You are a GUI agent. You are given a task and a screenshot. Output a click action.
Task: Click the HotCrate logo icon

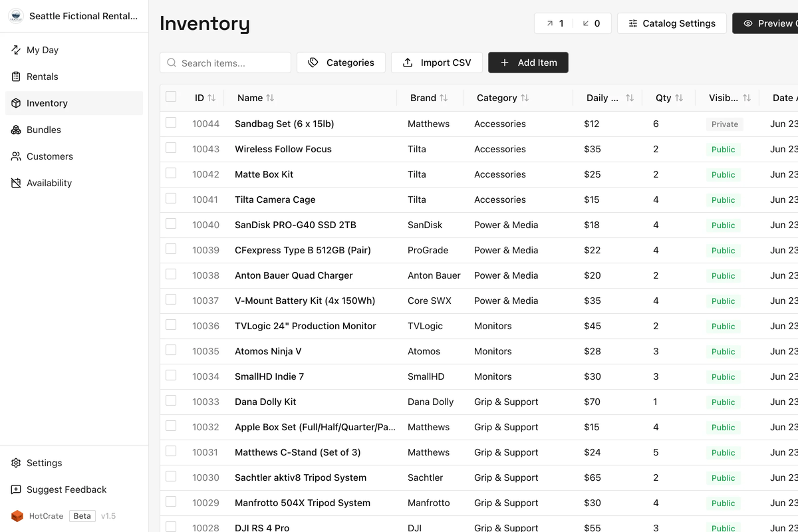coord(17,516)
